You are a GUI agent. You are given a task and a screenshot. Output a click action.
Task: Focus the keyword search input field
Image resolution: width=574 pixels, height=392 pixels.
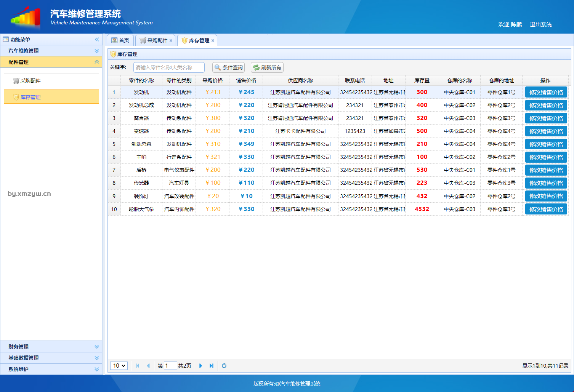(169, 67)
